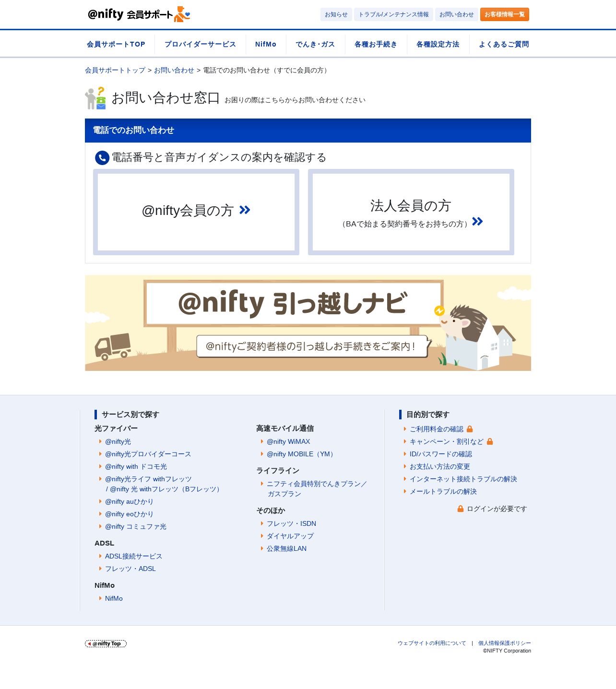
Task: Open ウェブサイトの利用について footer link
Action: [432, 643]
